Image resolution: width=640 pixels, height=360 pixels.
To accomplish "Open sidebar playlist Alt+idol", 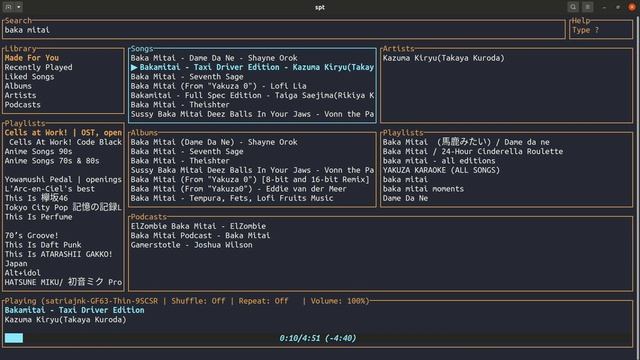I will coord(22,273).
